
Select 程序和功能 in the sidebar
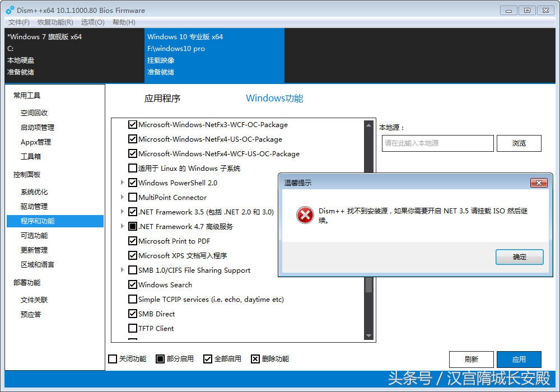point(55,221)
